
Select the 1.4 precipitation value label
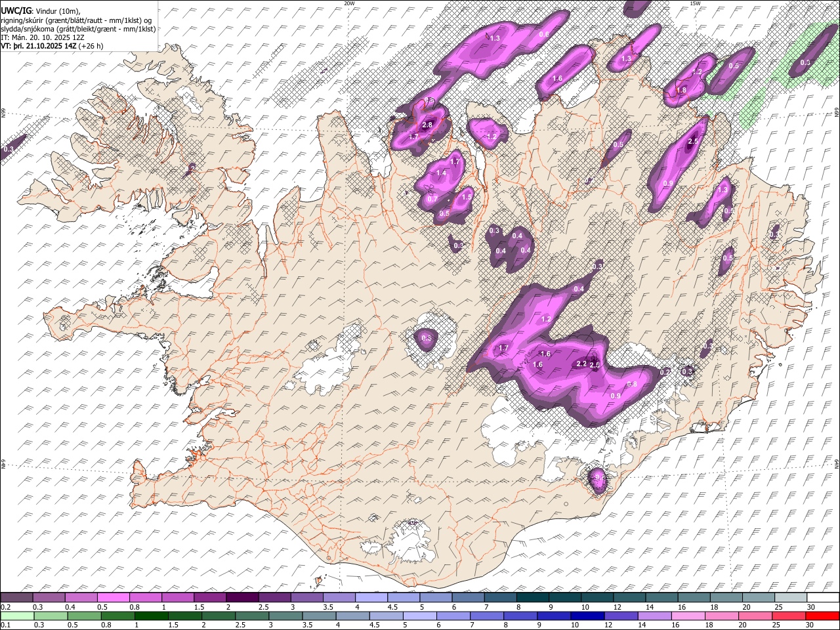click(x=441, y=173)
